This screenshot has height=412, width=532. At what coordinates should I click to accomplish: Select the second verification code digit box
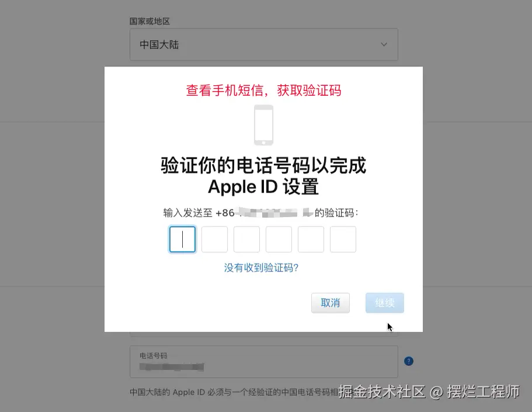click(214, 239)
